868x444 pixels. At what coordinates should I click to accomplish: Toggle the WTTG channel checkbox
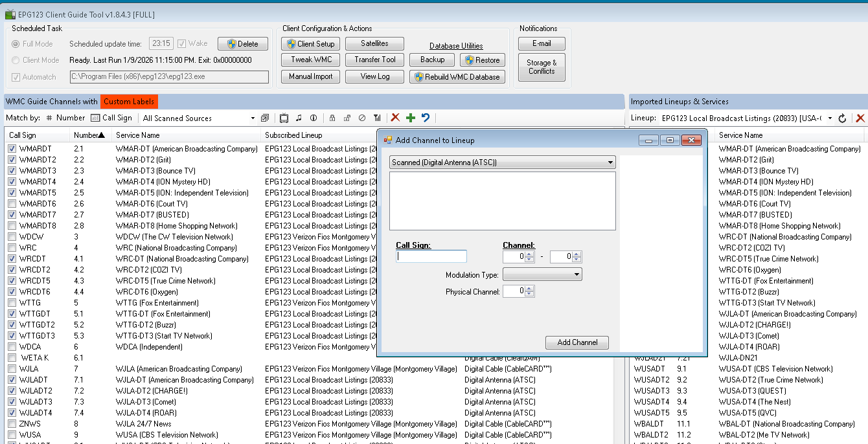click(x=12, y=303)
